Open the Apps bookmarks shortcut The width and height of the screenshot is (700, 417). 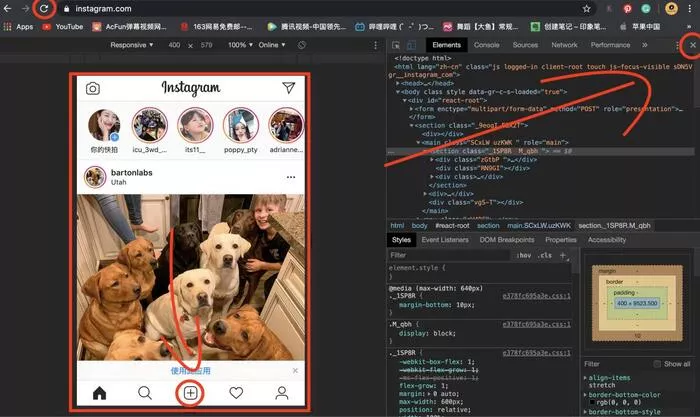[18, 27]
